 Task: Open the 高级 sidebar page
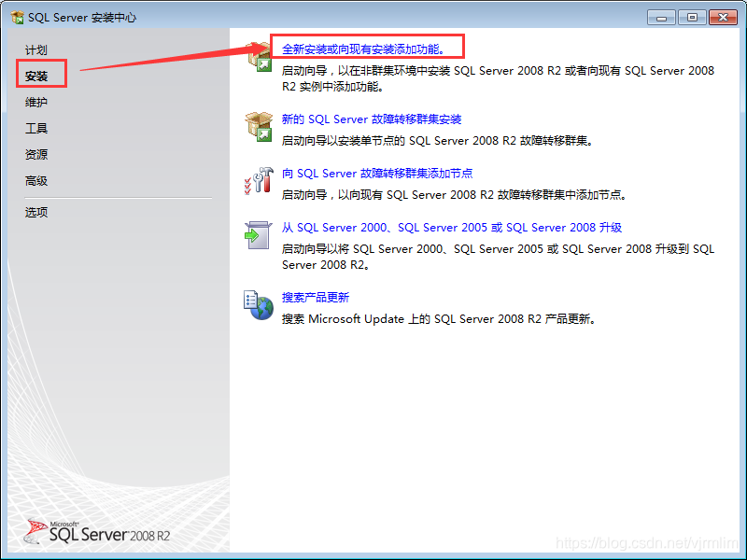pos(36,181)
